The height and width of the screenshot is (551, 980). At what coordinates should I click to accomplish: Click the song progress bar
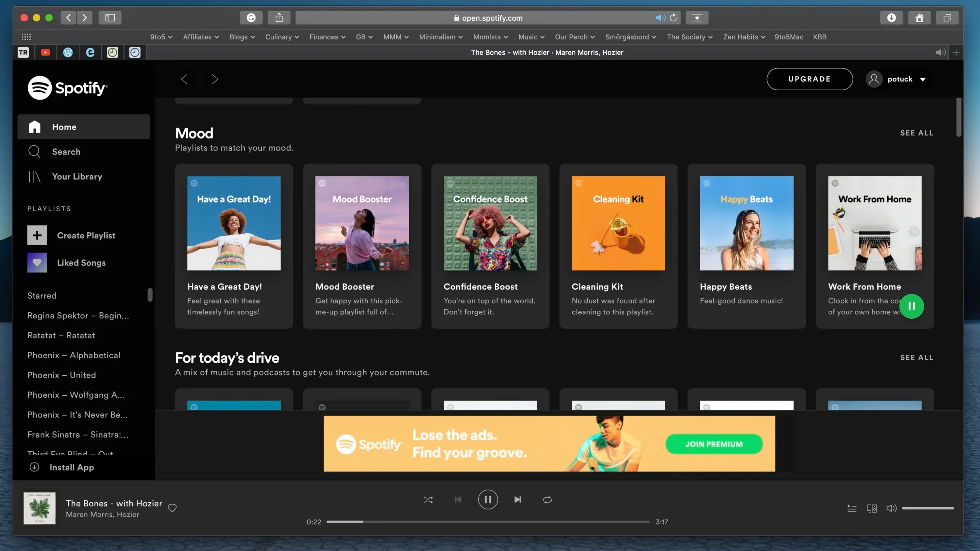(x=488, y=522)
